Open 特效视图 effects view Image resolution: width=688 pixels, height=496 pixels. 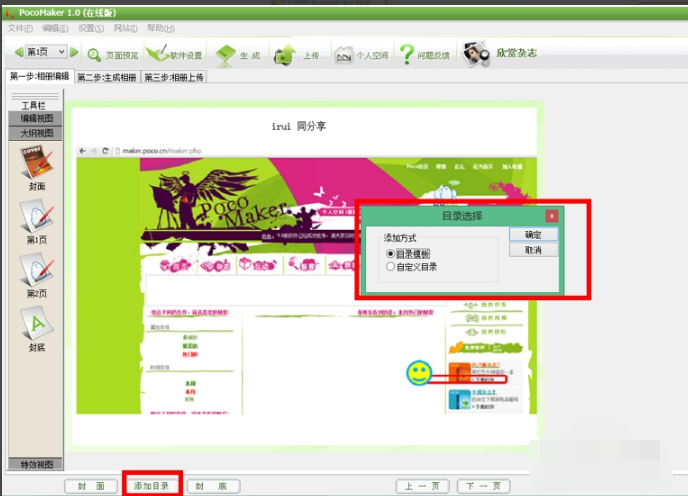tap(36, 464)
